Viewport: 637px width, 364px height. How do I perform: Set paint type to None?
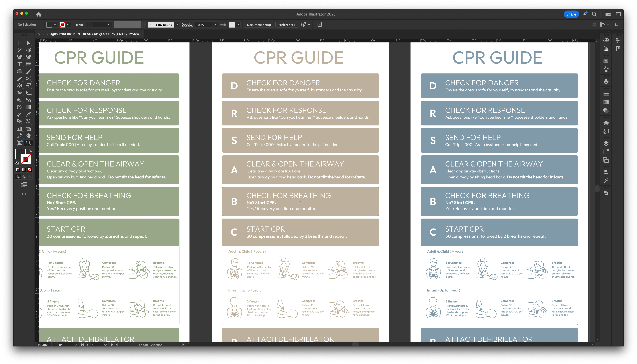[30, 169]
